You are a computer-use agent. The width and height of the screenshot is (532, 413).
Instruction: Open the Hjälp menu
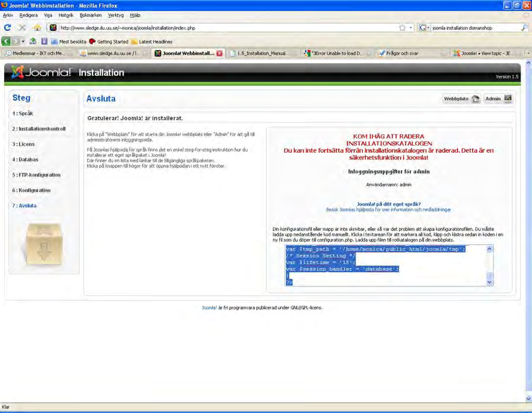(135, 16)
